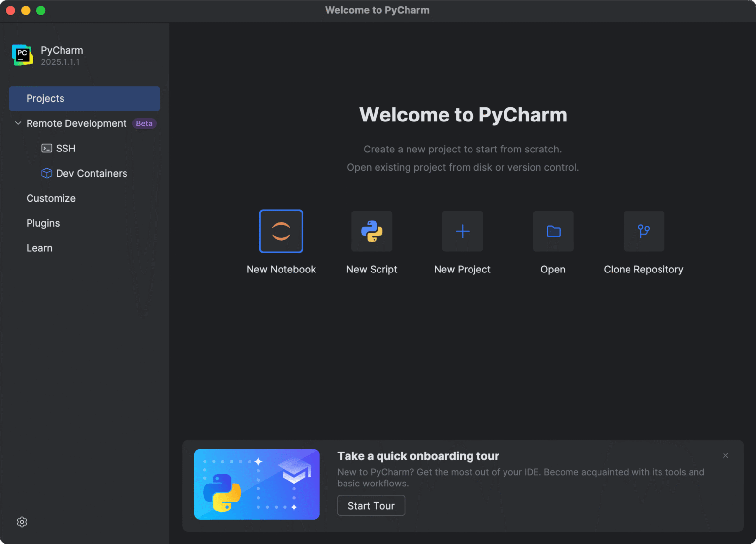The image size is (756, 544).
Task: Click the Beta badge next to Remote Development
Action: (144, 123)
